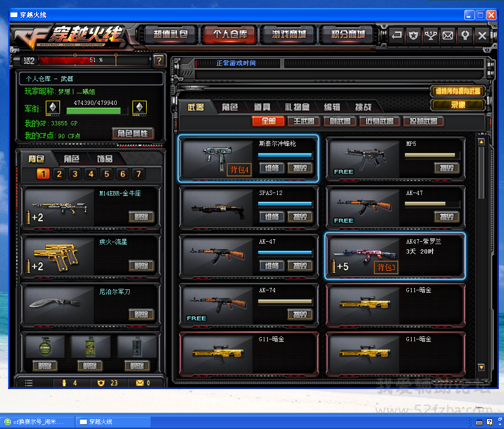Filter weapons by 投掷武器
This screenshot has width=504, height=429.
point(423,121)
